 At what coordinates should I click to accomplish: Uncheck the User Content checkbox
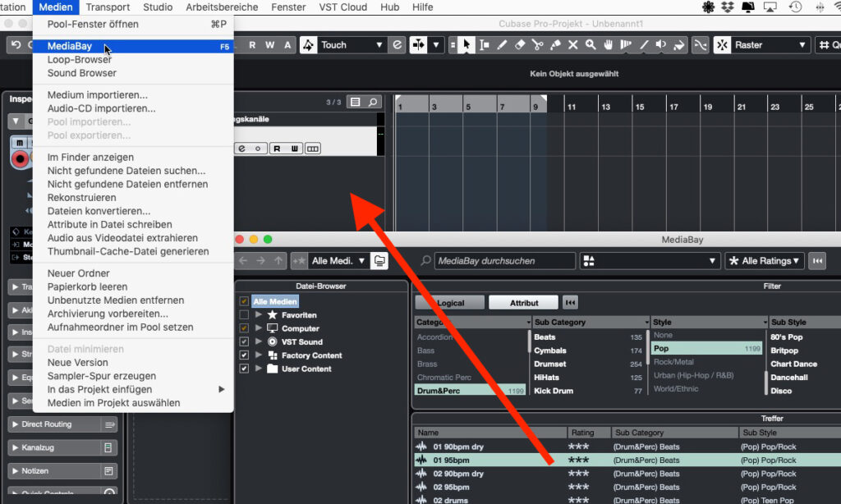click(x=244, y=369)
